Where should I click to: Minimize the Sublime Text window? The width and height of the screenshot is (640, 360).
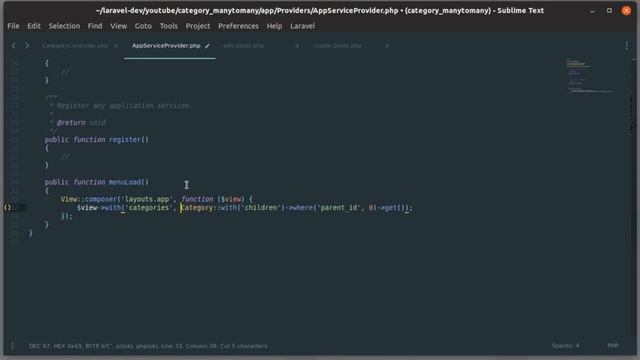click(592, 11)
